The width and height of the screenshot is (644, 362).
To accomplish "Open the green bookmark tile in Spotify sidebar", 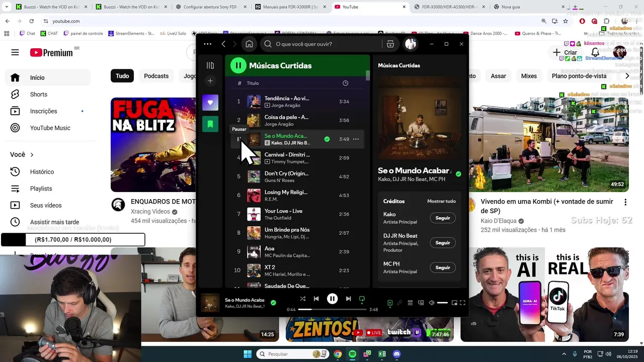I will [210, 124].
